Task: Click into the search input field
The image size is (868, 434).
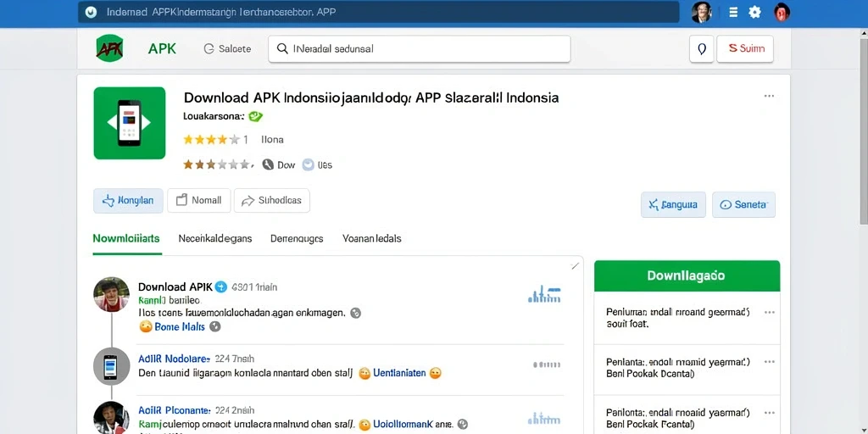Action: (x=419, y=48)
